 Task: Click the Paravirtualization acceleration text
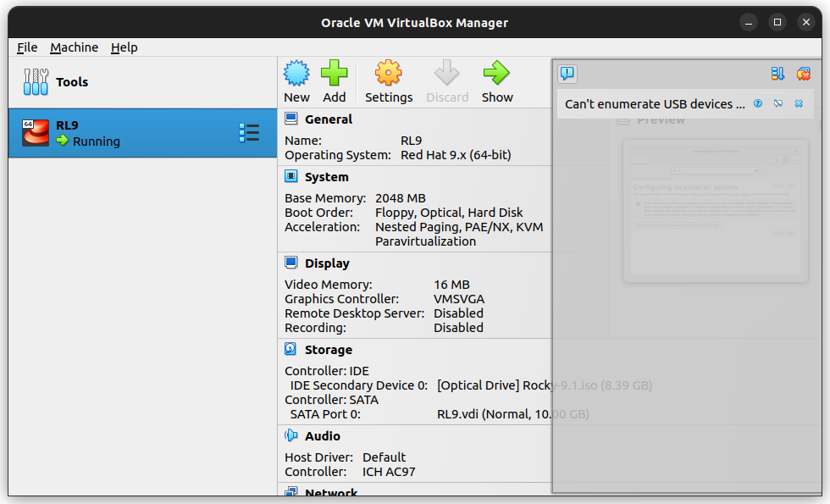tap(425, 241)
